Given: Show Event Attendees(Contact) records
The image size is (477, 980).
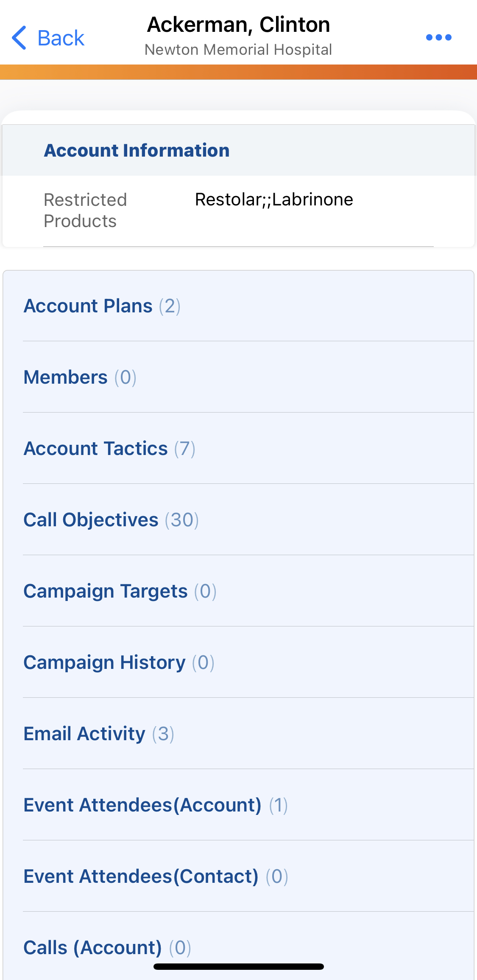Looking at the screenshot, I should (x=156, y=876).
